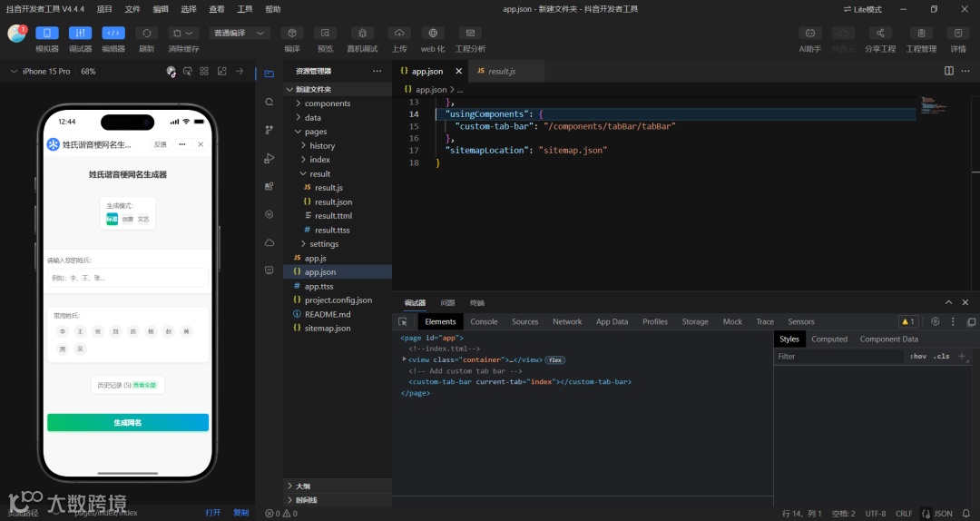Screen dimensions: 980x521
Task: Open the 普通编译 compile mode dropdown
Action: (240, 34)
